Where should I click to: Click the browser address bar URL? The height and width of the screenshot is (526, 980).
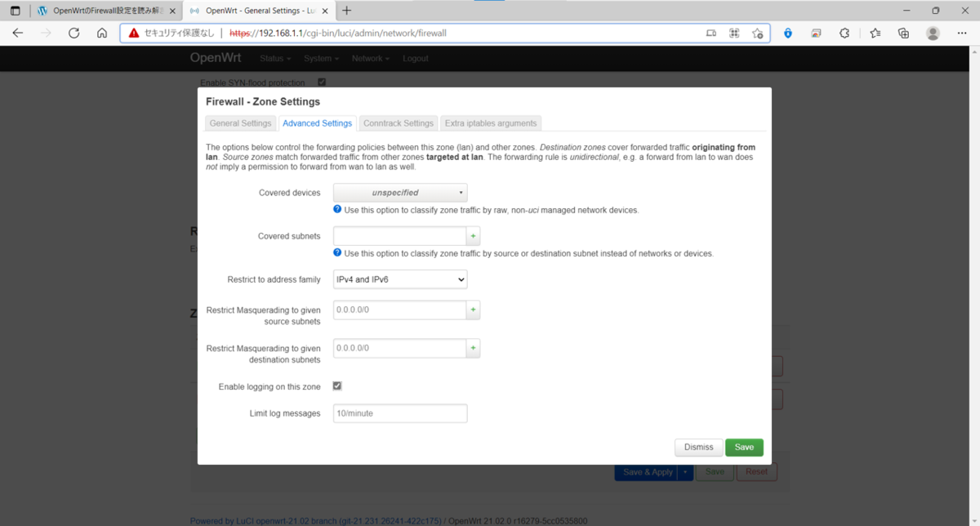coord(338,33)
